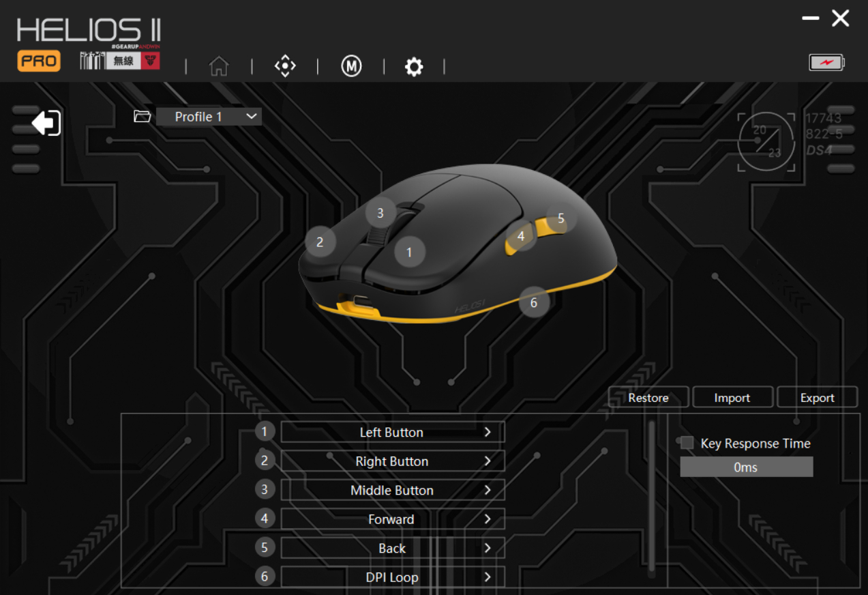Click number 1 badge beside Left Button
868x595 pixels.
(x=265, y=431)
